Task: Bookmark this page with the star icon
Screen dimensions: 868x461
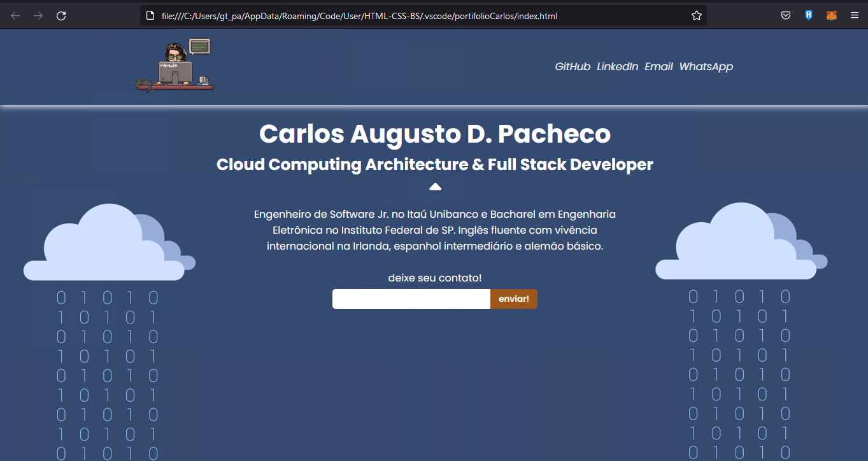Action: click(697, 16)
